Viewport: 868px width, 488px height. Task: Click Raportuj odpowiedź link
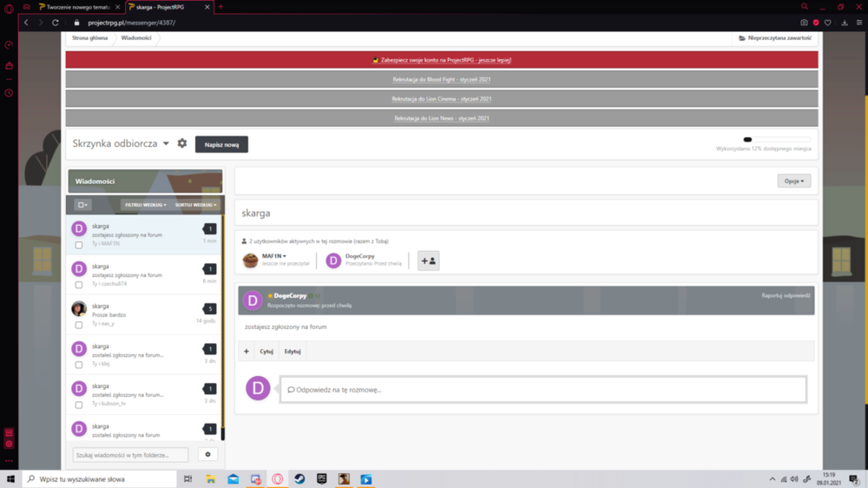coord(786,296)
